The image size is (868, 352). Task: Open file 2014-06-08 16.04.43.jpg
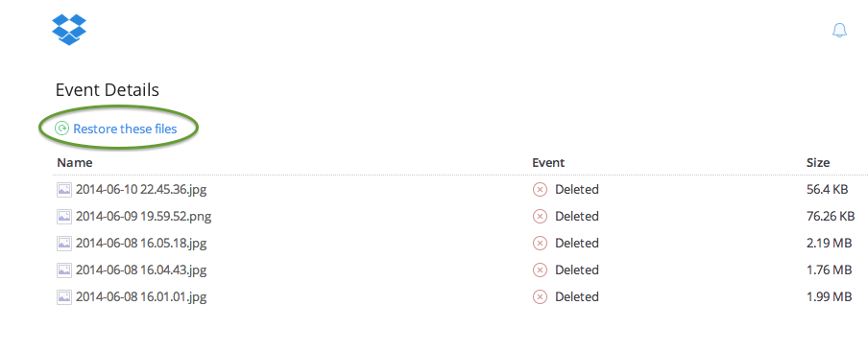(x=141, y=270)
